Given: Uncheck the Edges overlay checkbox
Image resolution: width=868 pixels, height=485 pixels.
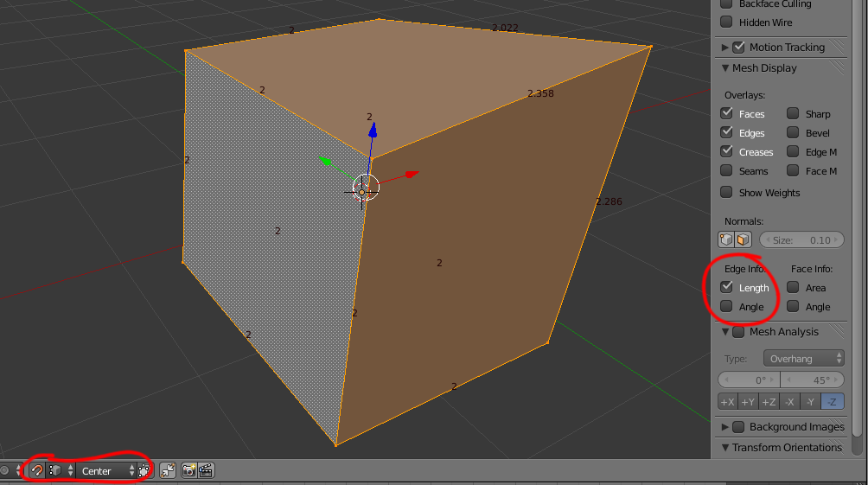Looking at the screenshot, I should tap(726, 132).
